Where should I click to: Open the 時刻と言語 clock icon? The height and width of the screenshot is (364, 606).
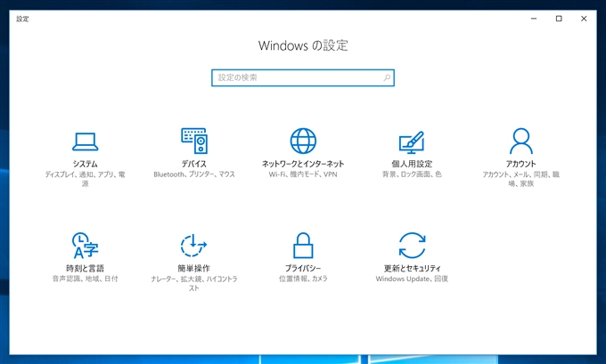pos(85,245)
